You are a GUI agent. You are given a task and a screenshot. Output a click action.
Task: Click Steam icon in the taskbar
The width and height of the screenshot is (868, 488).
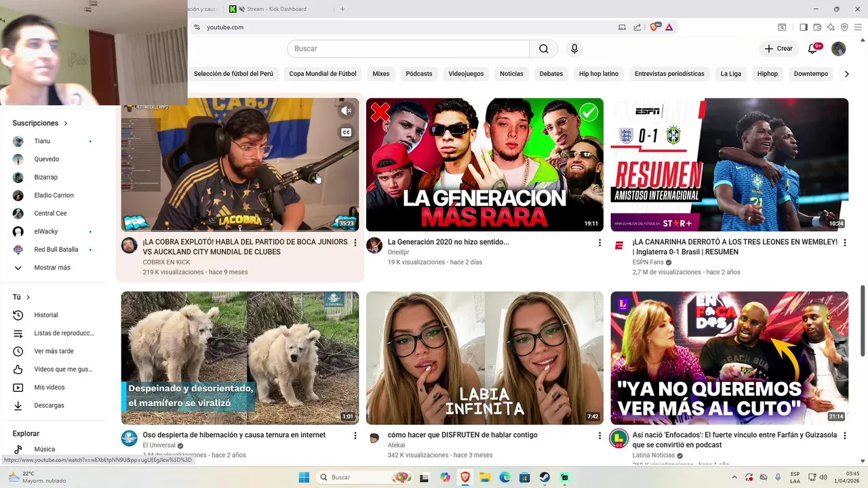pos(545,477)
